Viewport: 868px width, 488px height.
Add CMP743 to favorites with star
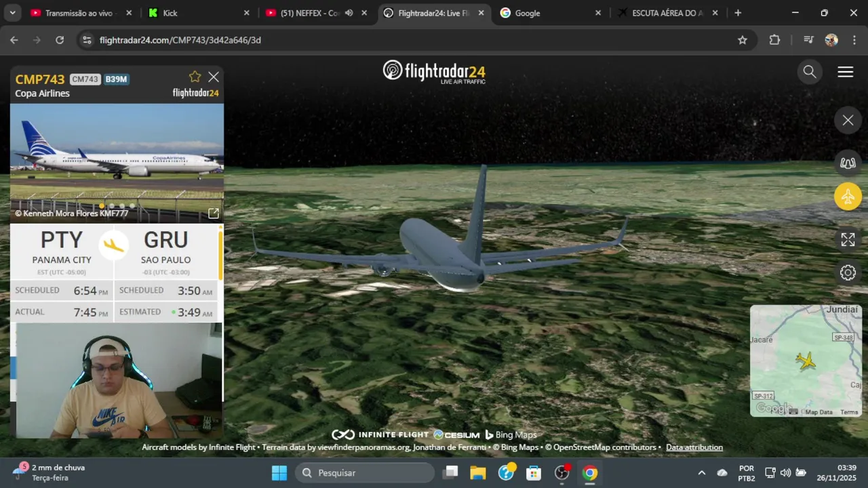point(195,77)
